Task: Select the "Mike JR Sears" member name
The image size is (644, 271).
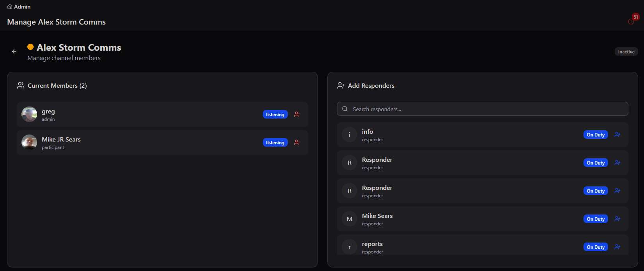Action: [x=61, y=139]
